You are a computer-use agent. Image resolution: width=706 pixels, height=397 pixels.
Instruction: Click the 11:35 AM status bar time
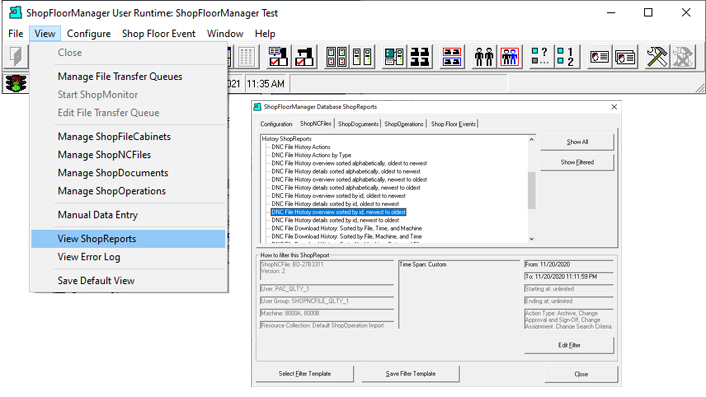[266, 84]
